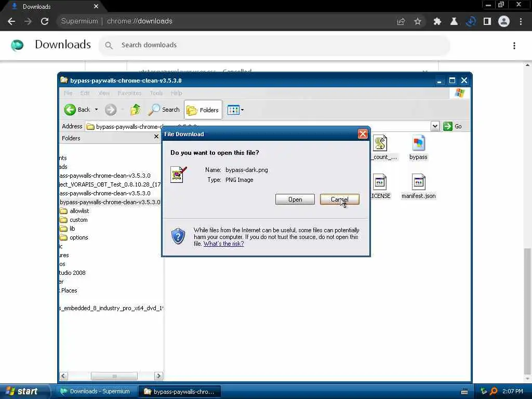This screenshot has width=532, height=399.
Task: Click the Supermium logo beside Downloads
Action: coord(17,45)
